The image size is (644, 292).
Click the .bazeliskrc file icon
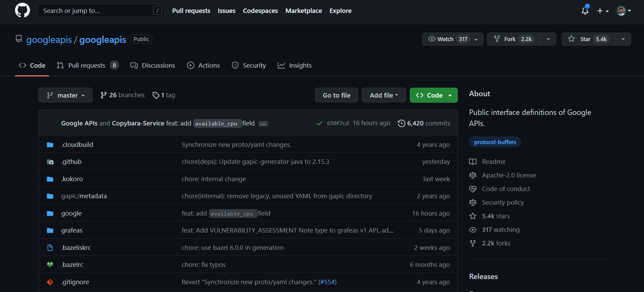point(50,248)
